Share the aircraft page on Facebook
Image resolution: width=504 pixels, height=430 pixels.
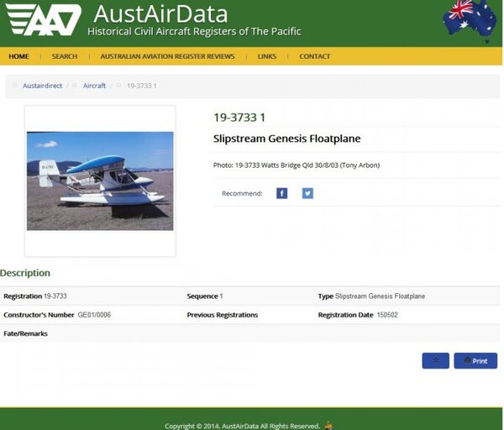[282, 193]
